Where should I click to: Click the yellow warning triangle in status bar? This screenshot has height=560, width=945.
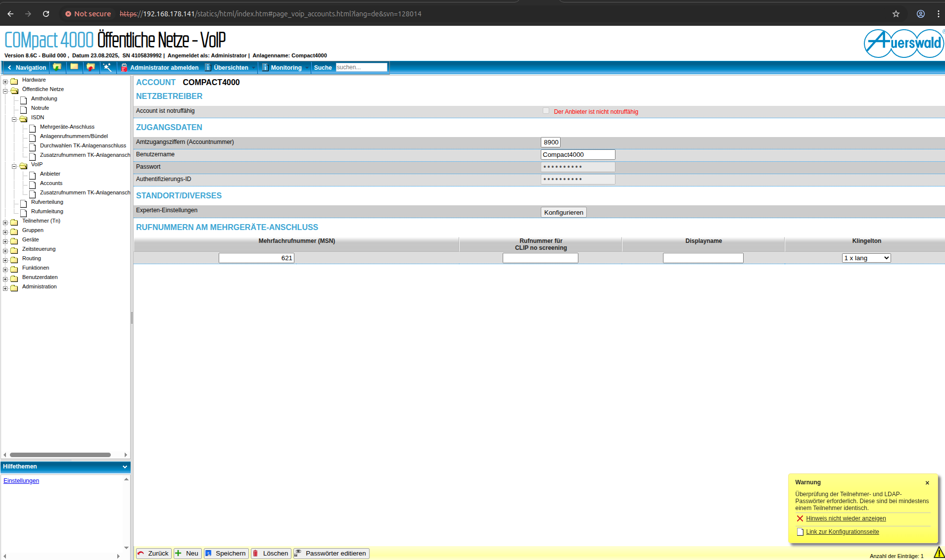point(939,552)
